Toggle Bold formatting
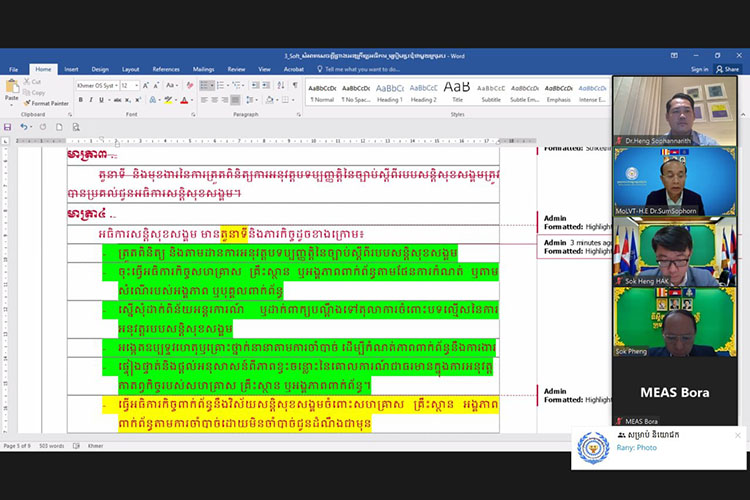 [x=80, y=100]
